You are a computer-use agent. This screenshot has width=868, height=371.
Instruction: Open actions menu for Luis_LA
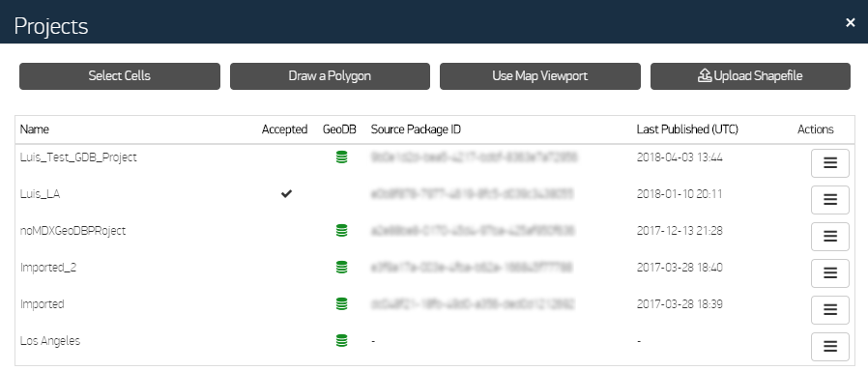pyautogui.click(x=829, y=200)
